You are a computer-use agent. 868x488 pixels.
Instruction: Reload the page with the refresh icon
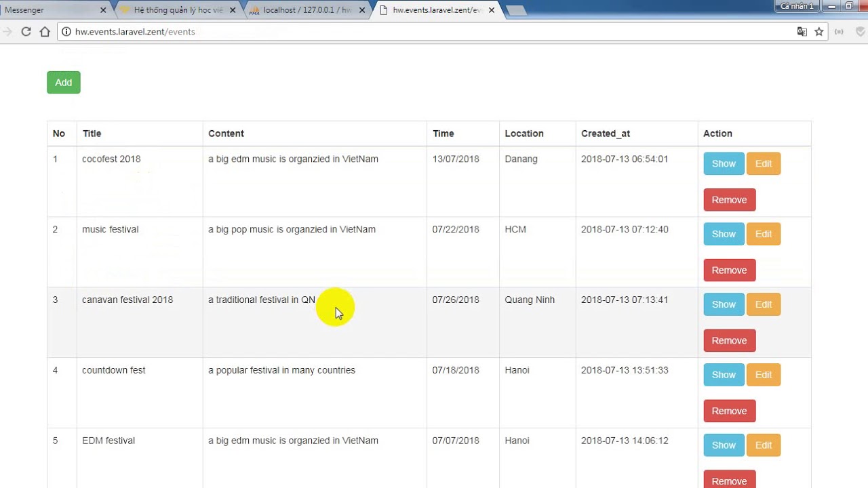point(26,31)
